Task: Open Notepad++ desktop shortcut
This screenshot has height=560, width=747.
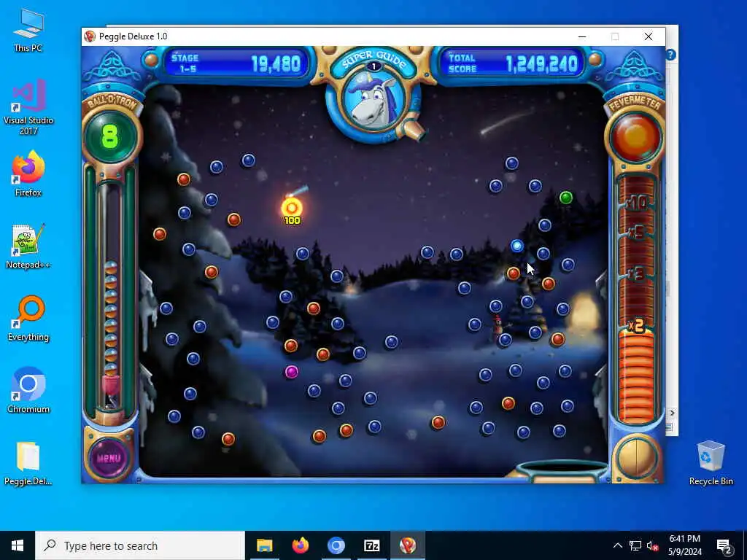Action: (x=28, y=246)
